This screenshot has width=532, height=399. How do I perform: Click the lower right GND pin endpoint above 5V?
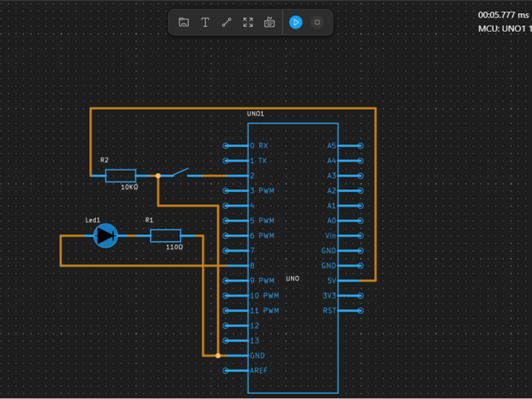(361, 265)
